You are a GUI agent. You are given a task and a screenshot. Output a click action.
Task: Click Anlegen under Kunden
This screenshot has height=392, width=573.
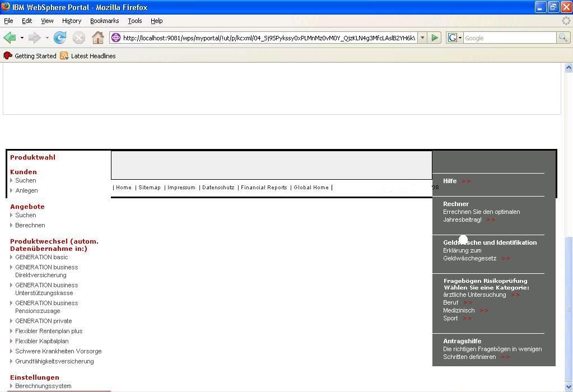[x=26, y=190]
